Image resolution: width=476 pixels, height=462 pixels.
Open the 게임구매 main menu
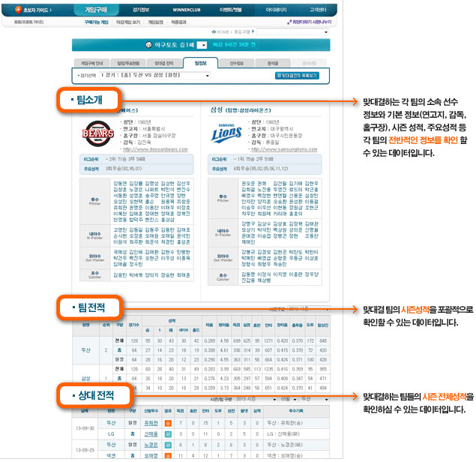96,10
